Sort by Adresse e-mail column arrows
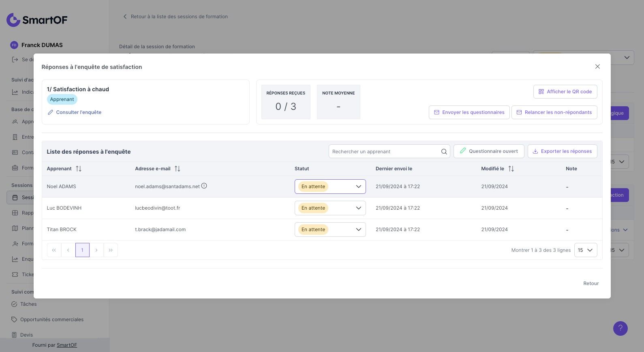This screenshot has width=644, height=352. [x=178, y=169]
